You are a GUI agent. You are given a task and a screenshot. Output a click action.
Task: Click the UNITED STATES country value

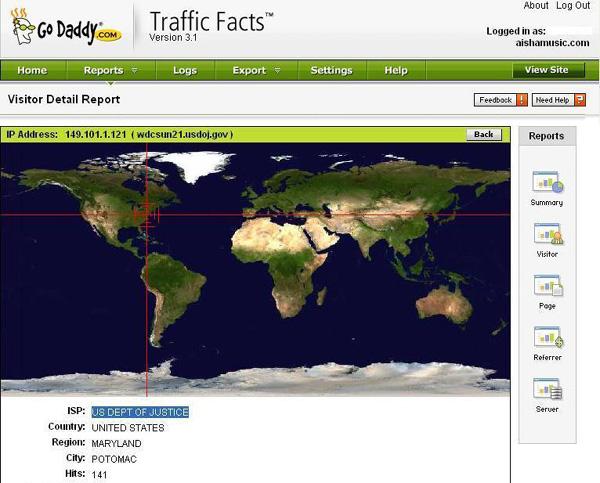128,428
